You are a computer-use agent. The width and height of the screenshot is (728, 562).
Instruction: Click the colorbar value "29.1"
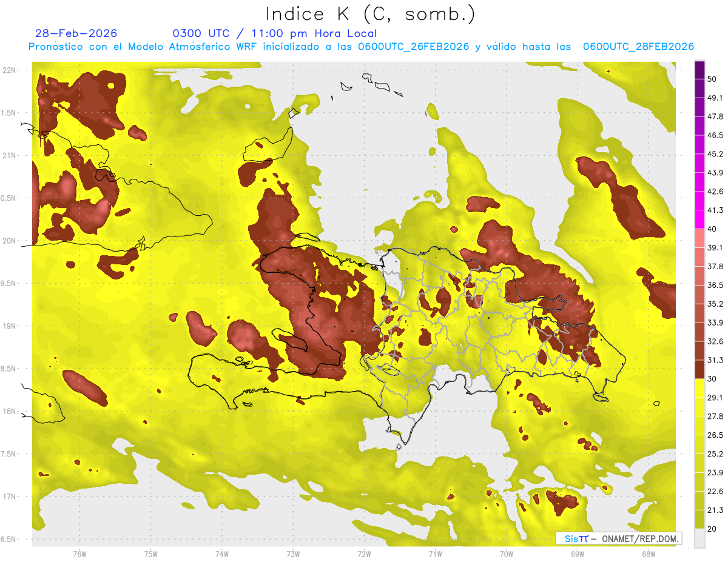pos(716,397)
